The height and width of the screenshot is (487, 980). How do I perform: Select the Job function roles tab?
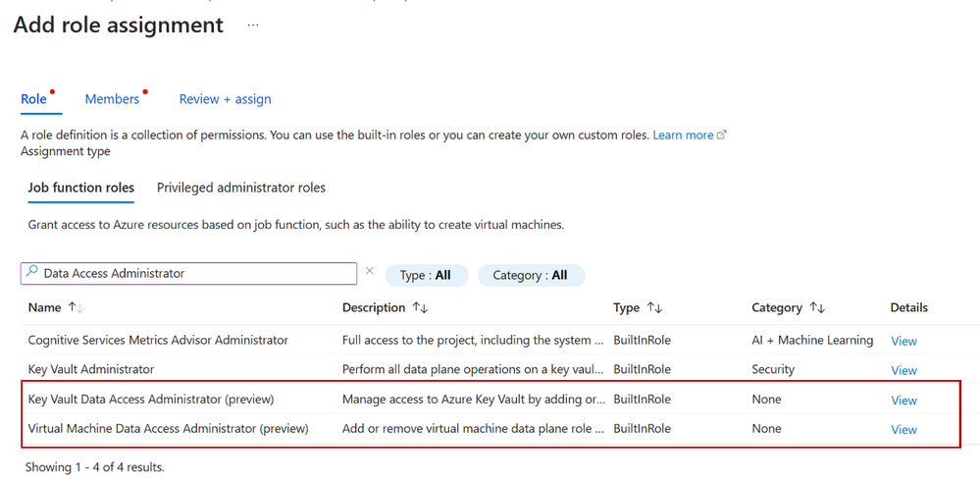80,188
